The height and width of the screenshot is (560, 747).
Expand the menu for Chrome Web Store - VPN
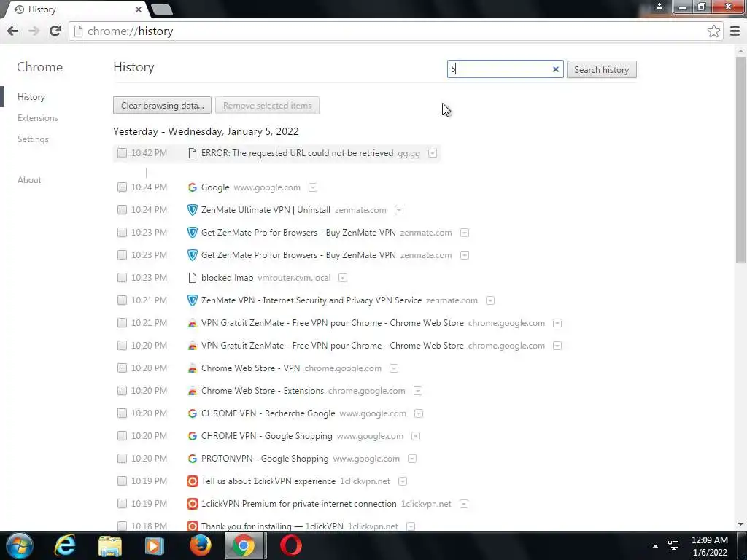[x=393, y=368]
